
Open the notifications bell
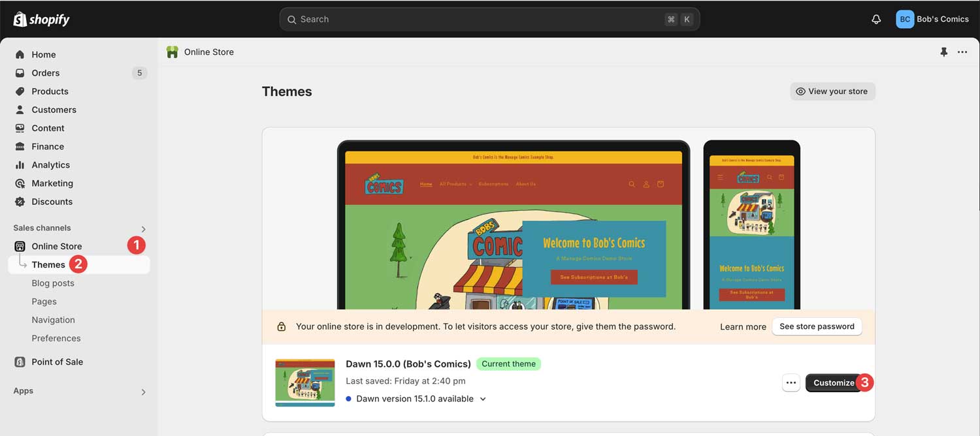(x=876, y=20)
